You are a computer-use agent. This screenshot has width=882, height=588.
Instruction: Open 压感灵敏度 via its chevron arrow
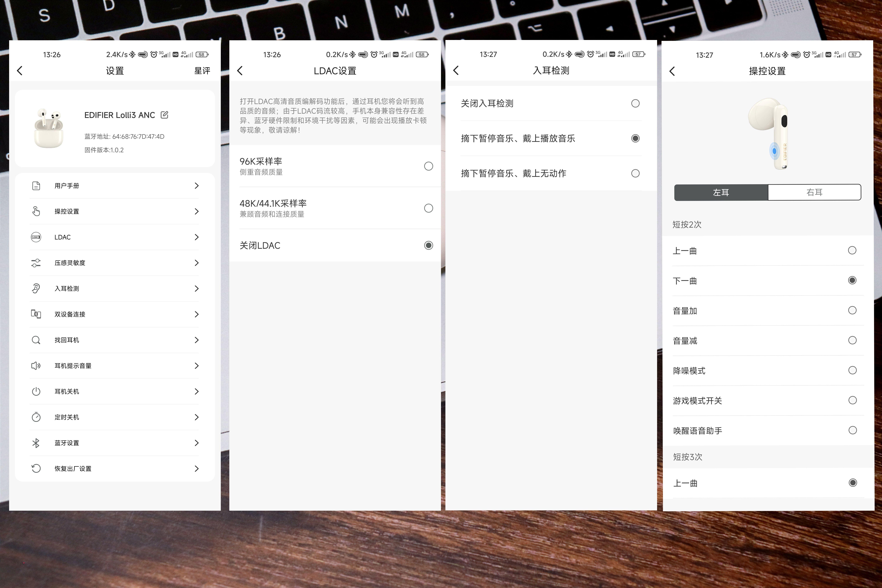point(197,263)
